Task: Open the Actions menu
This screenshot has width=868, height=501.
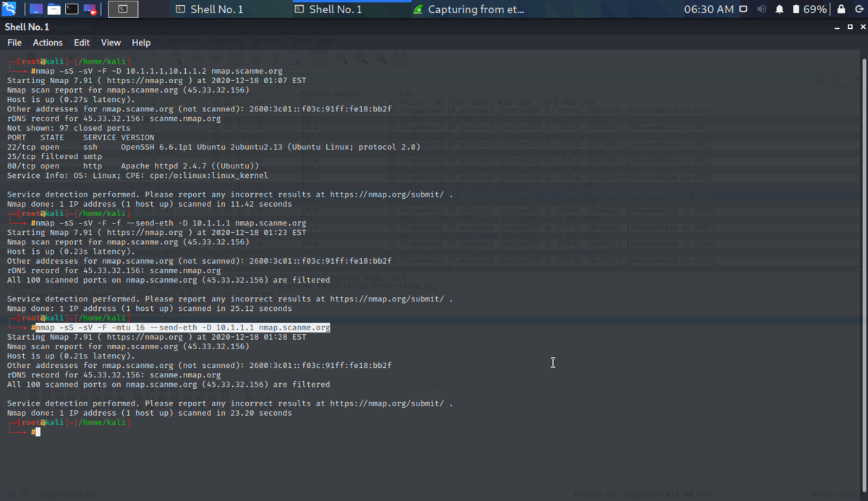Action: [48, 43]
